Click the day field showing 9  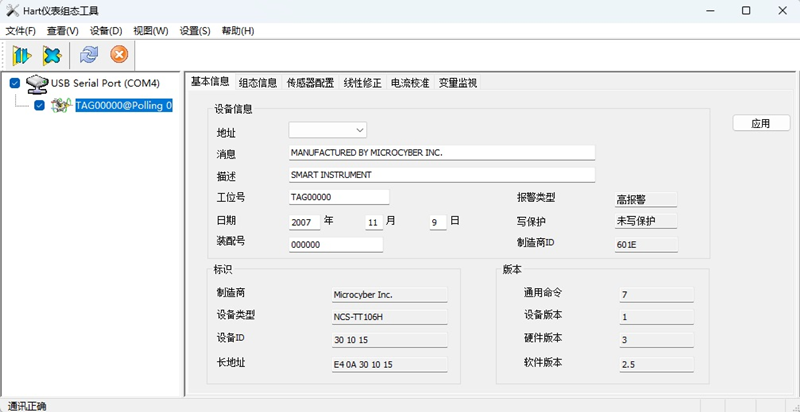(x=438, y=223)
